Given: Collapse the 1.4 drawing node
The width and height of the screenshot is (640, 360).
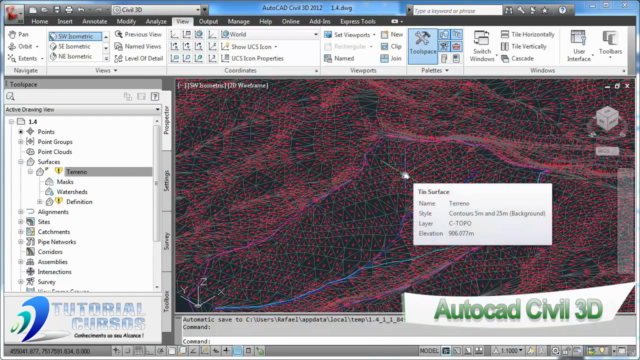Looking at the screenshot, I should [11, 122].
